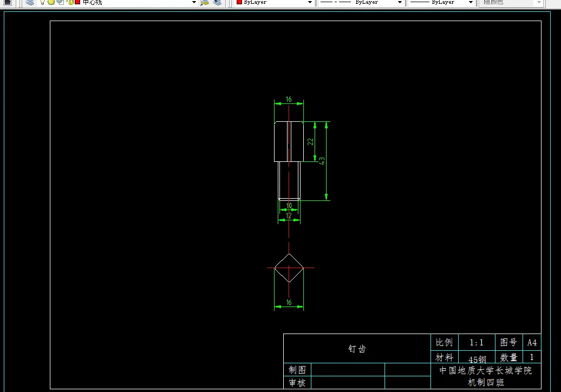The width and height of the screenshot is (561, 392).
Task: Select the top 16 dimension text
Action: 289,99
